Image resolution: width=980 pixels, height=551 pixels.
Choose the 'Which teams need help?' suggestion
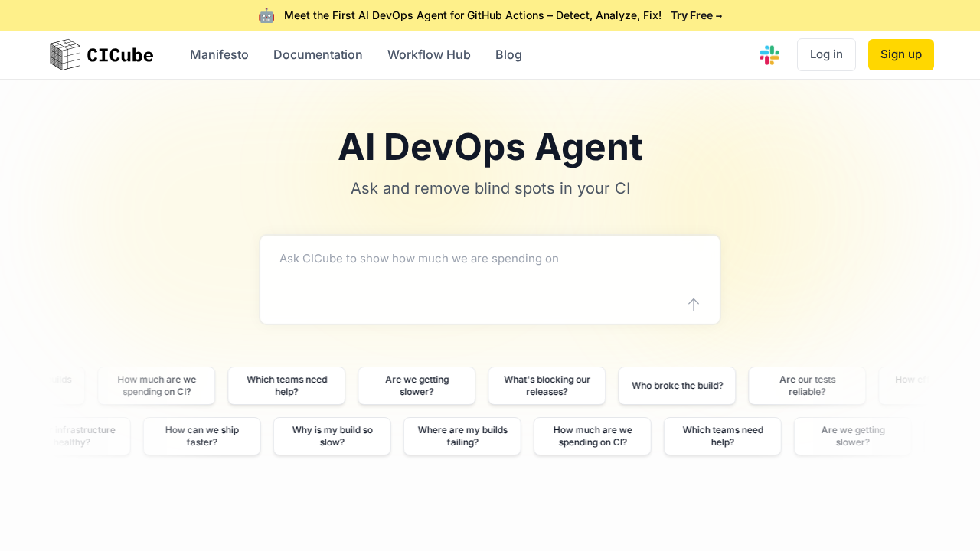[286, 385]
